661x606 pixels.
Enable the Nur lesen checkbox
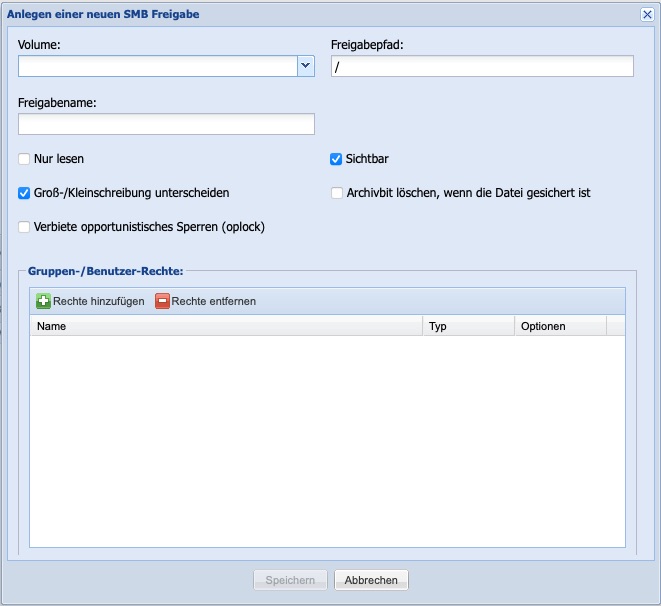(x=25, y=159)
